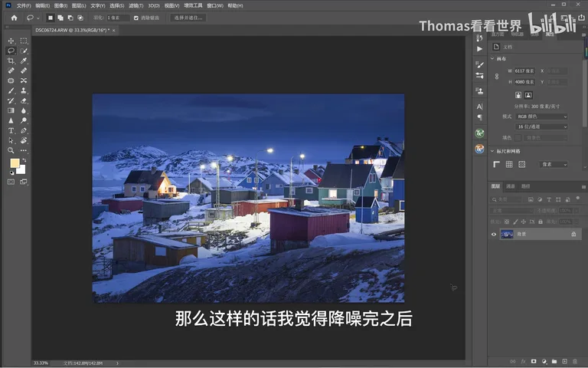Select the Move tool
Image resolution: width=588 pixels, height=368 pixels.
click(x=11, y=41)
